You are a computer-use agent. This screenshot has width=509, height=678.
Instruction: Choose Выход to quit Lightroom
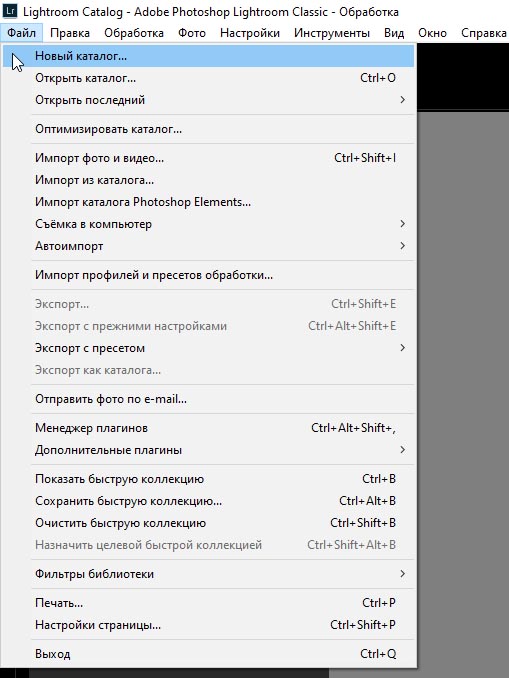[208, 654]
